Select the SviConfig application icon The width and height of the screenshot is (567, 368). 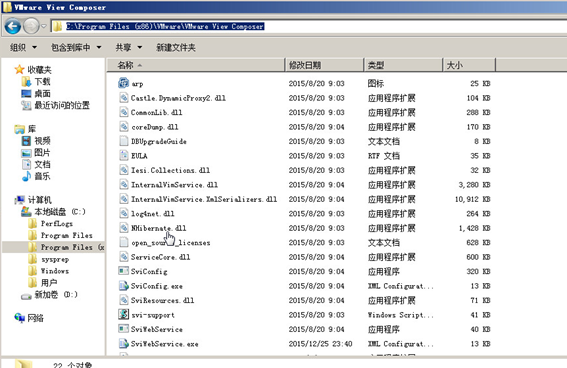click(x=123, y=271)
